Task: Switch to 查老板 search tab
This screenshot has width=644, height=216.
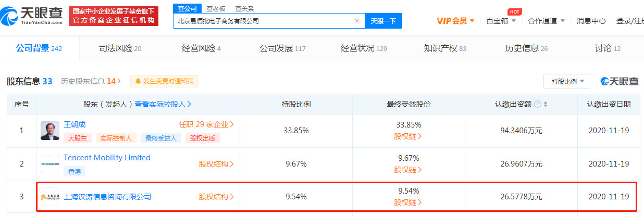Action: coord(216,8)
